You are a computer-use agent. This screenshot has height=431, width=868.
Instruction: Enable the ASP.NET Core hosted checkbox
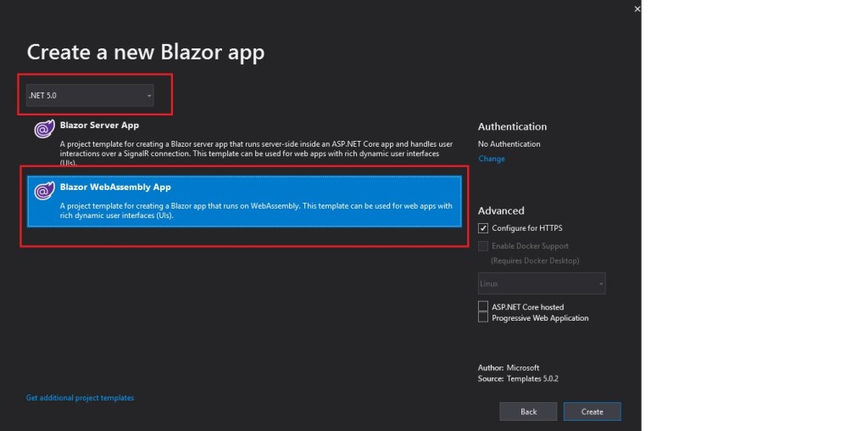483,306
